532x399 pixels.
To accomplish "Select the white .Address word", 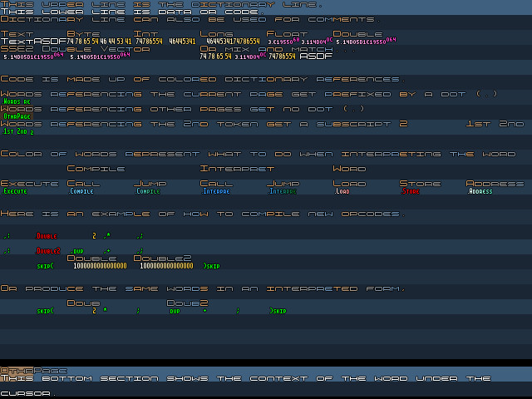I will pos(480,191).
